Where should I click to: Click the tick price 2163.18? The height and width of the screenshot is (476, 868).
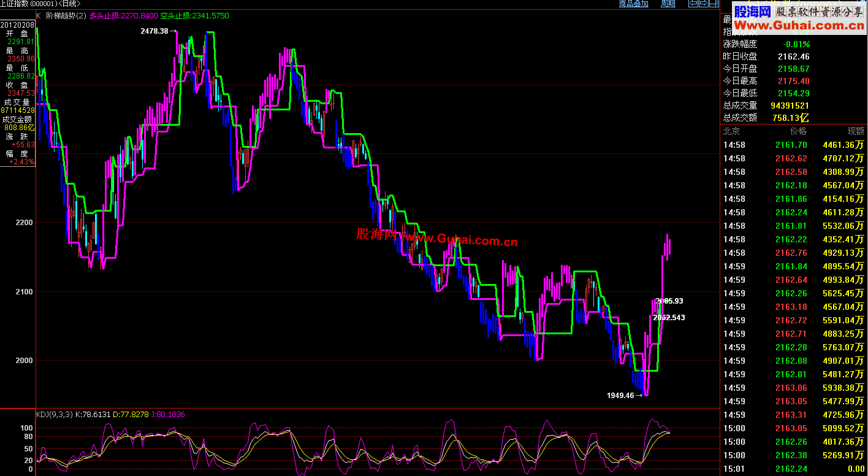[791, 307]
